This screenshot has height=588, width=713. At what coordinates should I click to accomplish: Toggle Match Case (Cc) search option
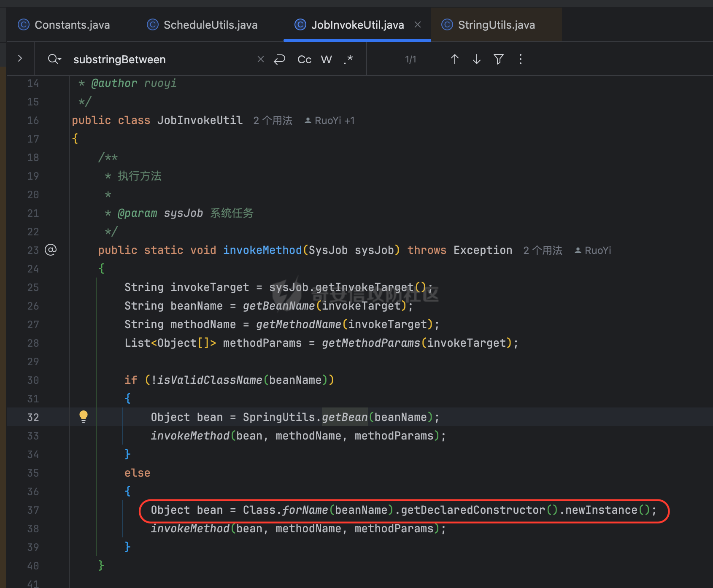(304, 59)
